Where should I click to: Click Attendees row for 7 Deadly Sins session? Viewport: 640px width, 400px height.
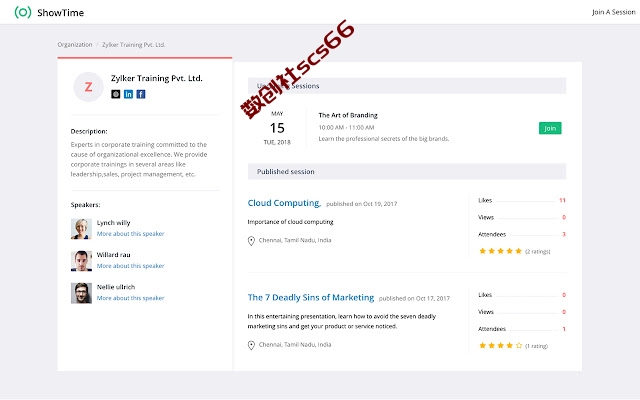(522, 329)
